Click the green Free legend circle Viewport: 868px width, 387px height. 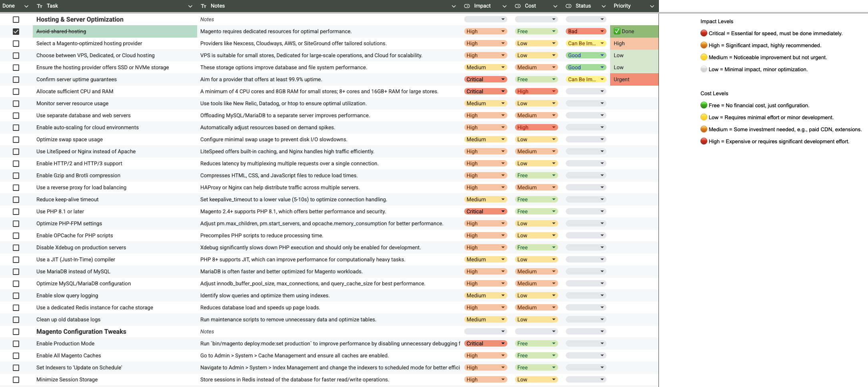click(704, 105)
